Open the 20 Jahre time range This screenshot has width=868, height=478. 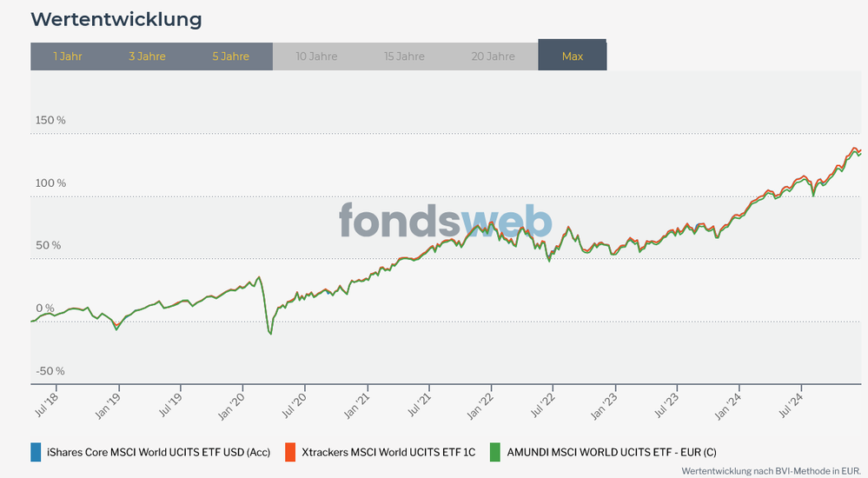point(493,56)
